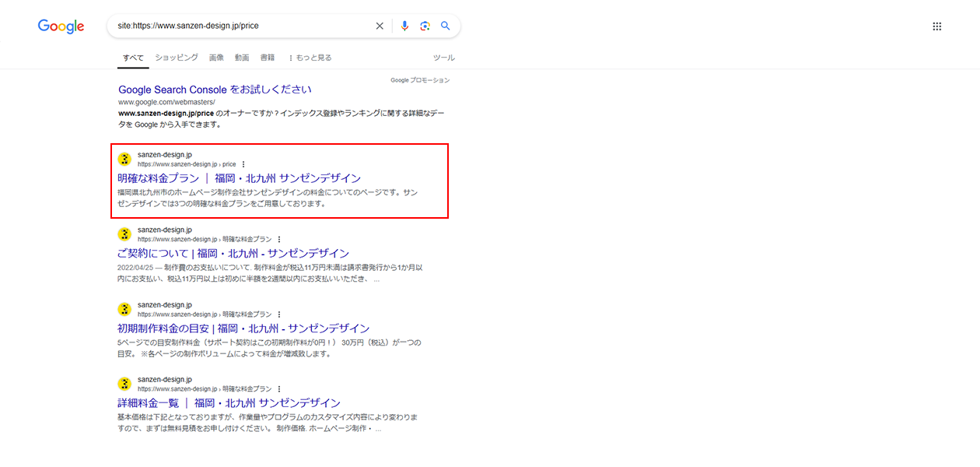Select the すべて tab
Image resolution: width=980 pixels, height=467 pixels.
[x=133, y=58]
